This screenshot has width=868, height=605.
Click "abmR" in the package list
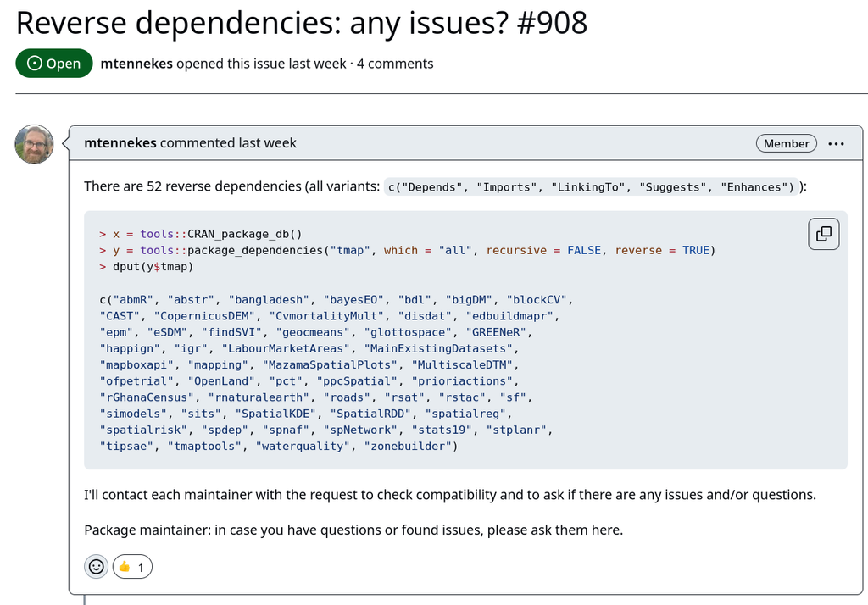[133, 299]
